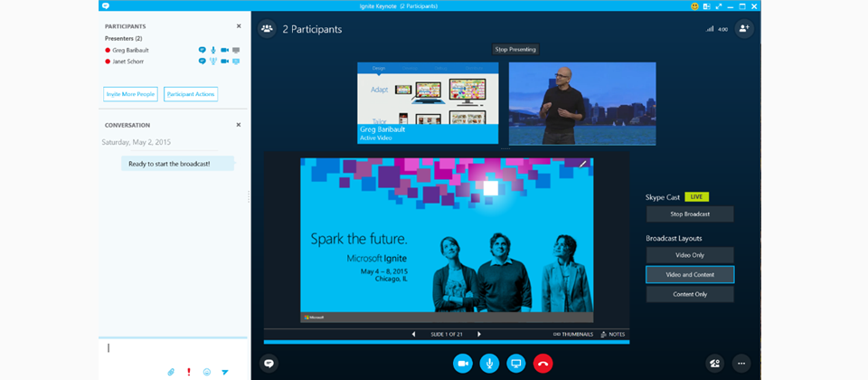
Task: Click the "Presenters (2)" heading
Action: (x=124, y=38)
